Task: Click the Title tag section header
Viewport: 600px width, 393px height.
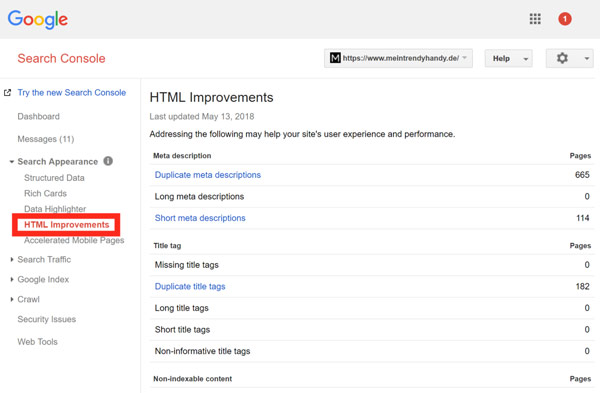Action: click(167, 246)
